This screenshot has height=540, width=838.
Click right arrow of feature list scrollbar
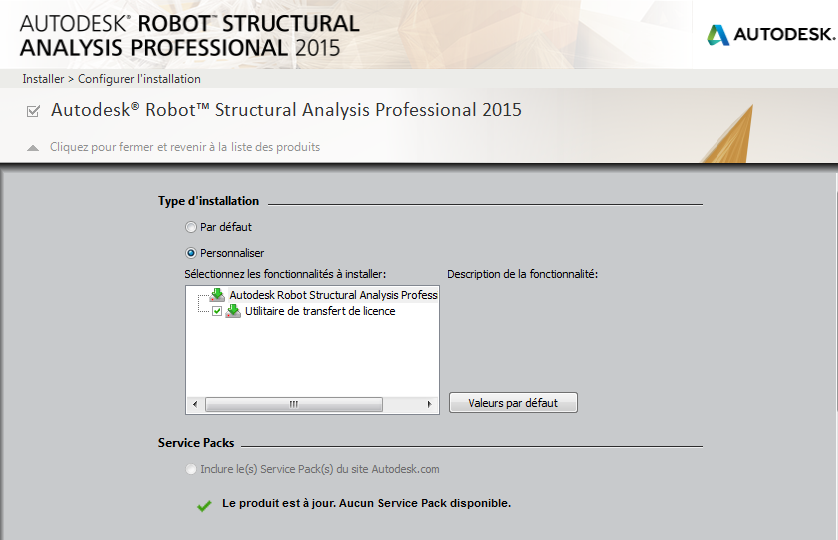429,404
